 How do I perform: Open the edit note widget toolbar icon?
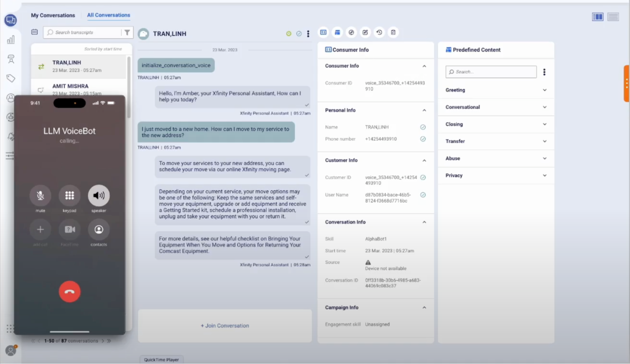click(x=365, y=32)
